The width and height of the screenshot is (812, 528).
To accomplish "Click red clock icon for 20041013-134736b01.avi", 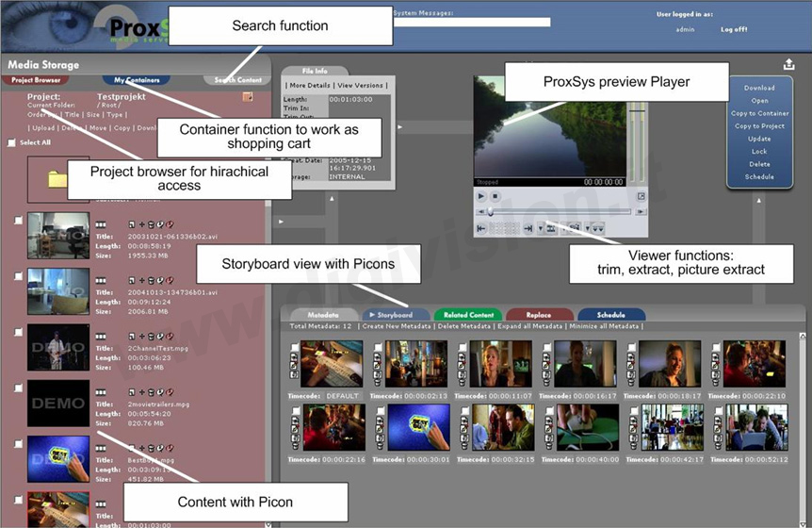I will point(170,280).
